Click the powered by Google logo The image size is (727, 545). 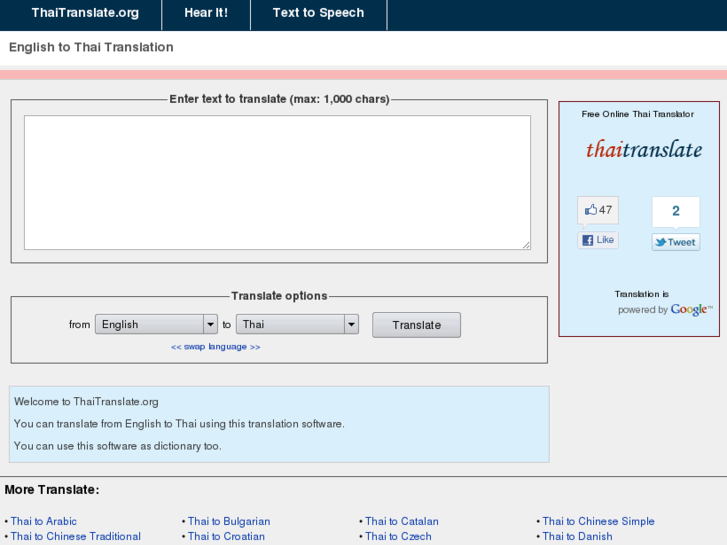pos(691,310)
